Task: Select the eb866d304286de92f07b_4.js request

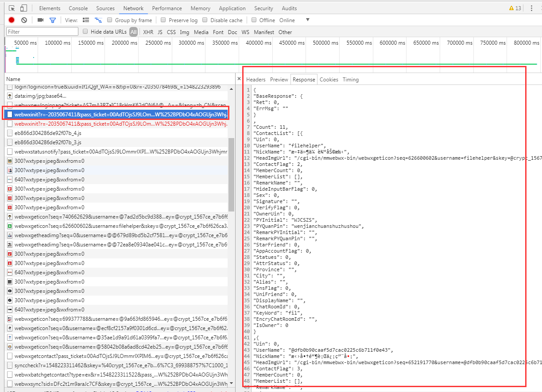Action: pos(117,133)
